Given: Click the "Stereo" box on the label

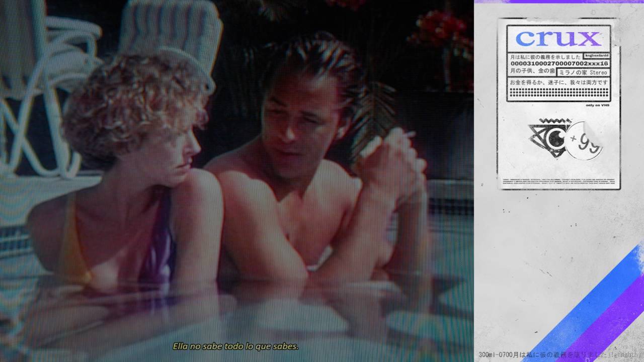Looking at the screenshot, I should coord(583,72).
